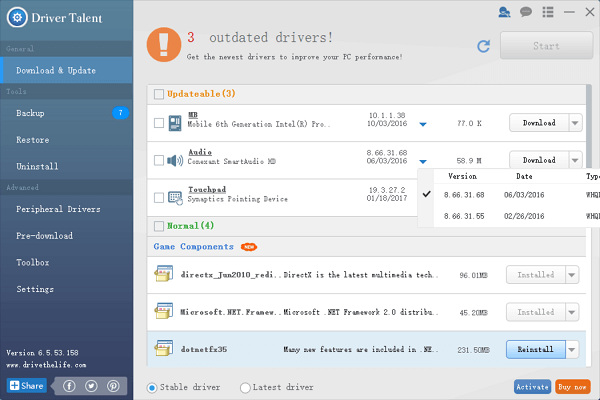Click the Installed button for directx_Jun2010
This screenshot has width=600, height=400.
click(536, 275)
